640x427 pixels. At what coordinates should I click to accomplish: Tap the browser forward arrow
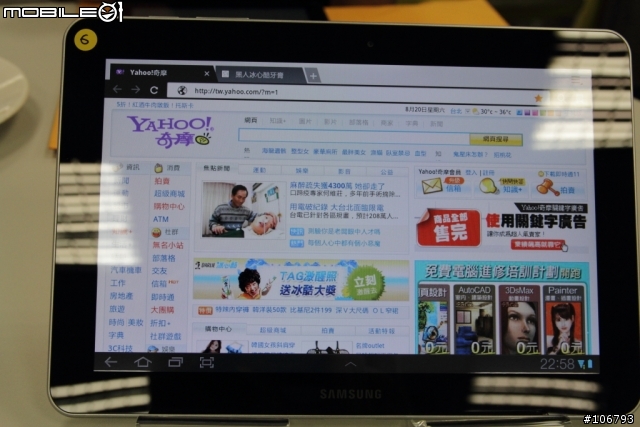136,90
